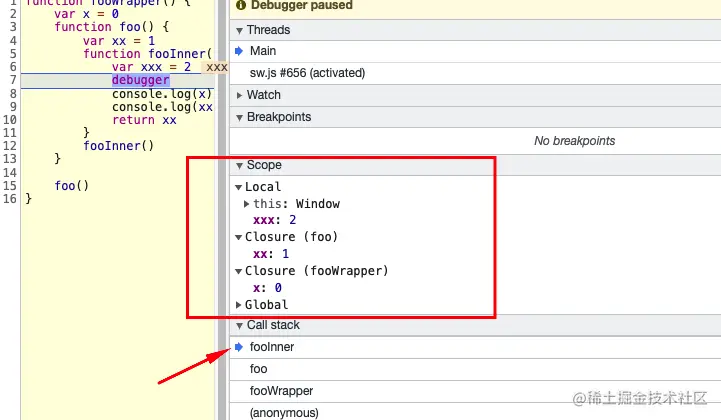Screen dimensions: 721x420
Task: Collapse the Threads section
Action: click(239, 31)
